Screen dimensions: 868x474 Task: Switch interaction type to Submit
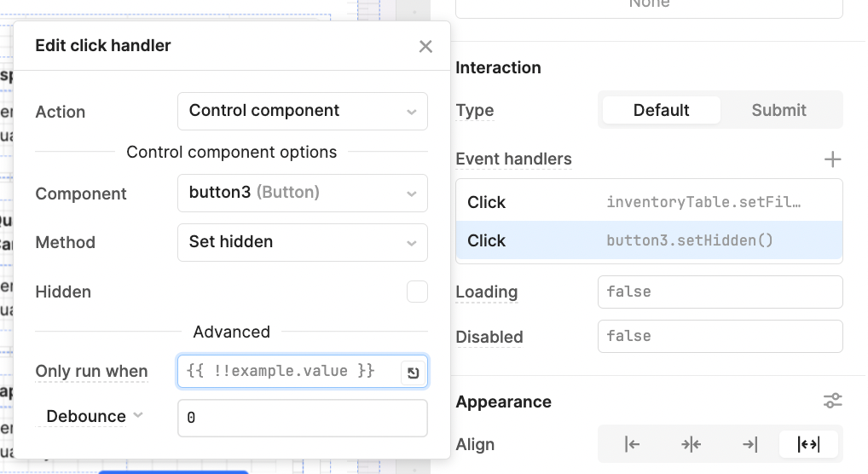pos(778,110)
